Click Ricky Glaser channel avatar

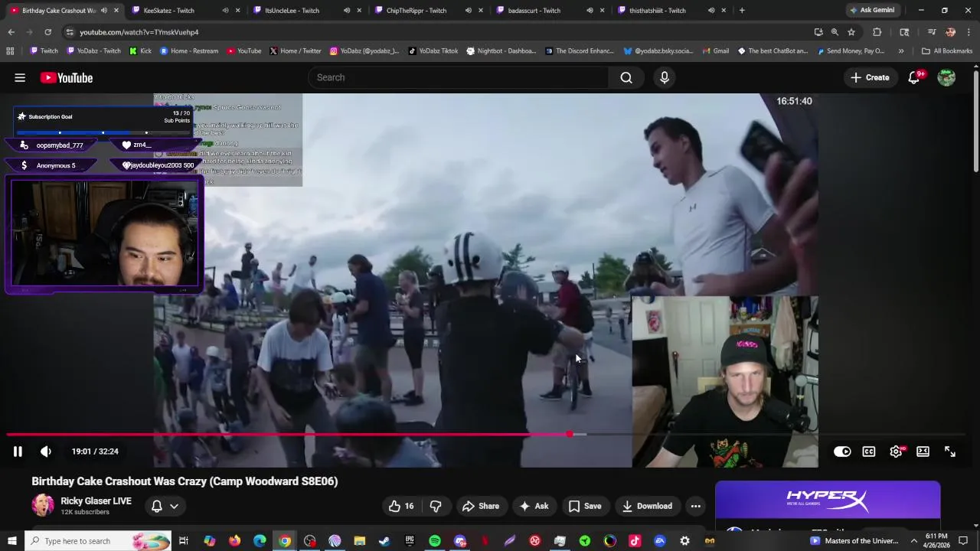43,505
